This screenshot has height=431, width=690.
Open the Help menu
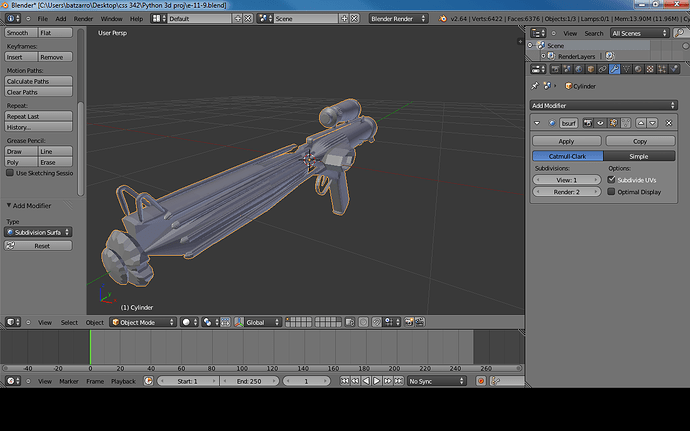pos(136,18)
